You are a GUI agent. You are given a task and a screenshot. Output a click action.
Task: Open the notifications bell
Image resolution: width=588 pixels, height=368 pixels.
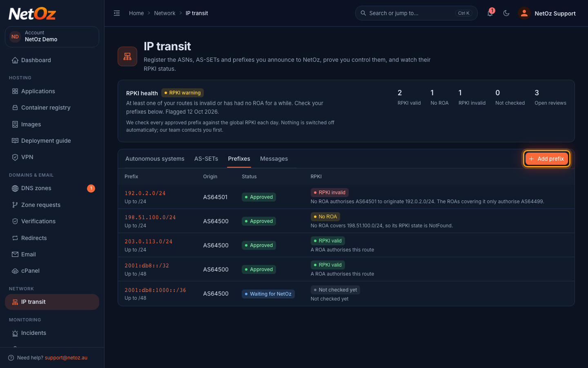coord(490,13)
